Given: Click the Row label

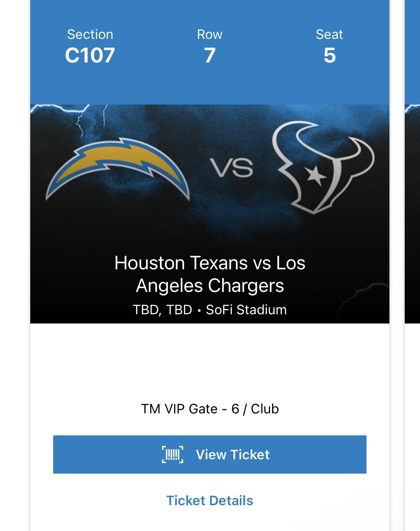Looking at the screenshot, I should click(210, 34).
